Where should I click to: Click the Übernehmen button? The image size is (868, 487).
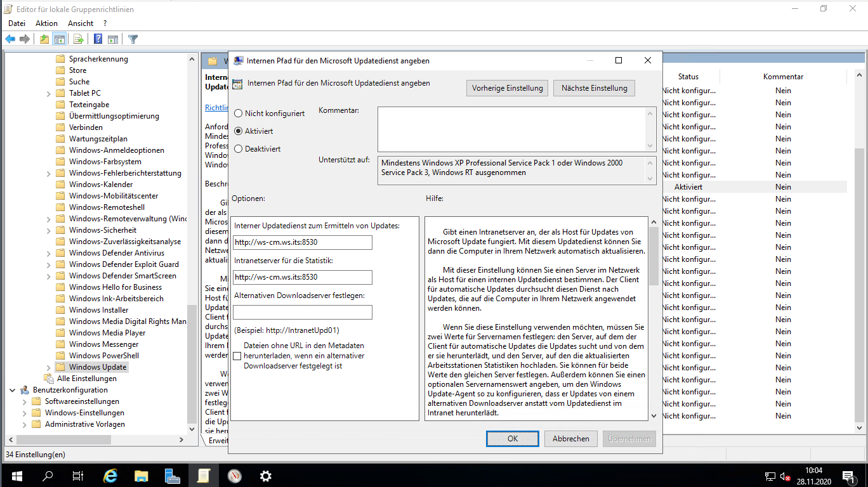pyautogui.click(x=629, y=438)
